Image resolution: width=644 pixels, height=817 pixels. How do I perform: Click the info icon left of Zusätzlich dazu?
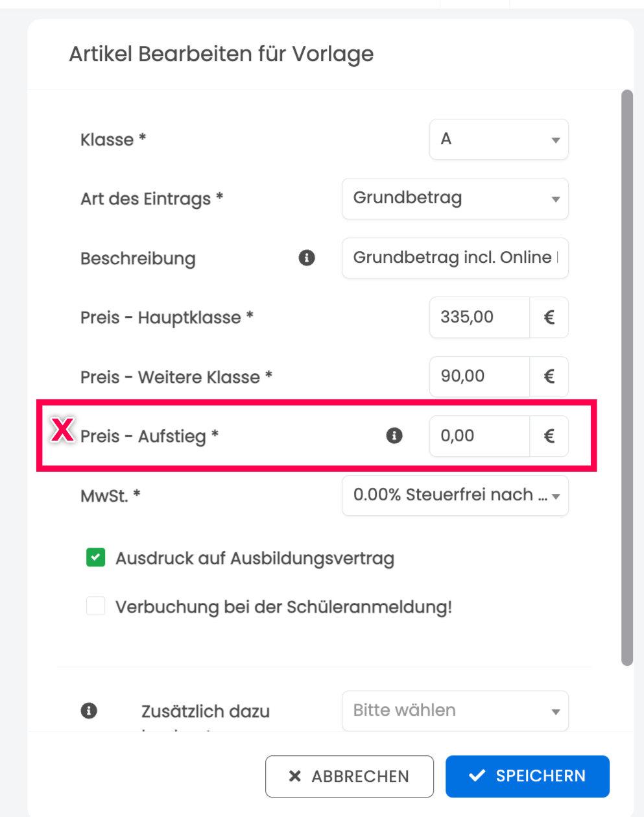pos(89,711)
